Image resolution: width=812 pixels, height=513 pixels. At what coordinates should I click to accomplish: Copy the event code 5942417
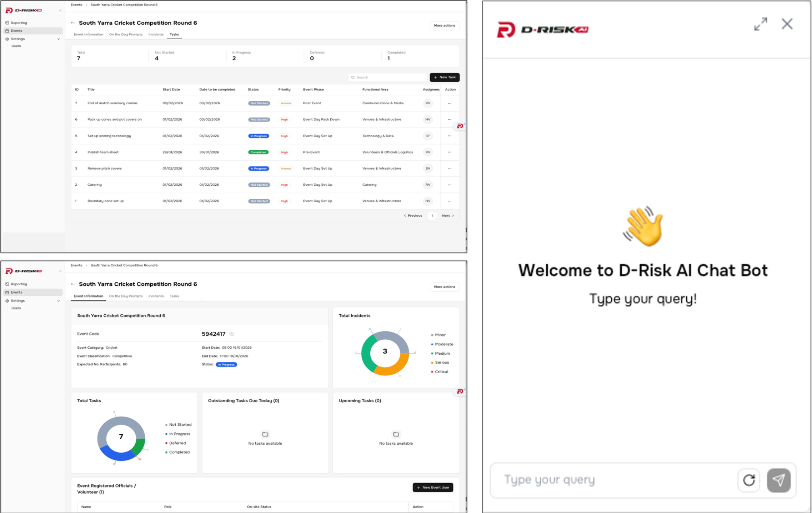(232, 334)
